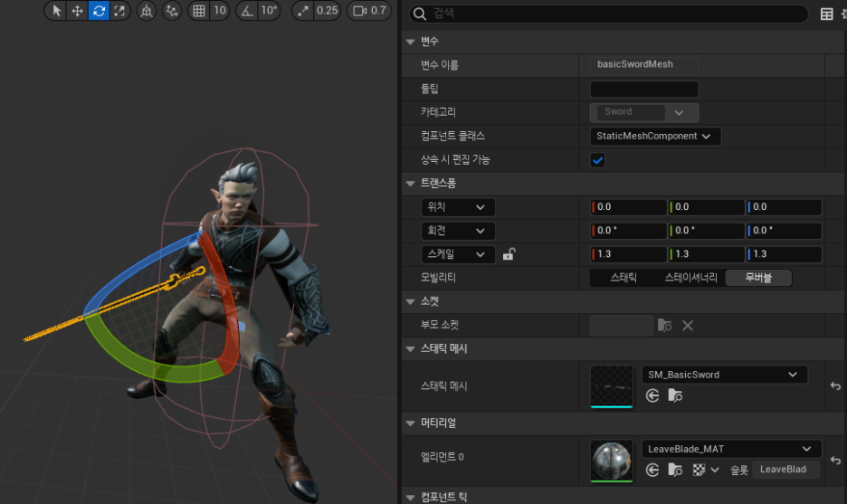The height and width of the screenshot is (504, 847).
Task: Collapse the 소켓 section
Action: coord(411,302)
